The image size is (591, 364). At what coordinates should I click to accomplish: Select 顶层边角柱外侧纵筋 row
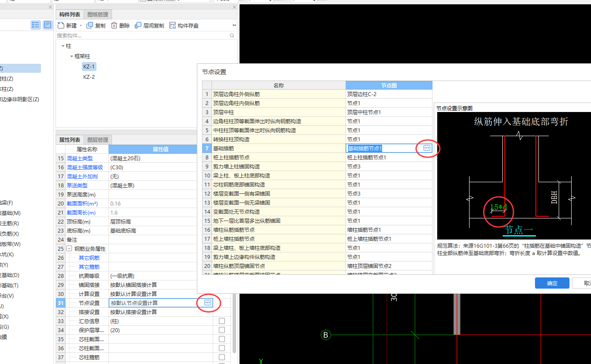(x=279, y=94)
